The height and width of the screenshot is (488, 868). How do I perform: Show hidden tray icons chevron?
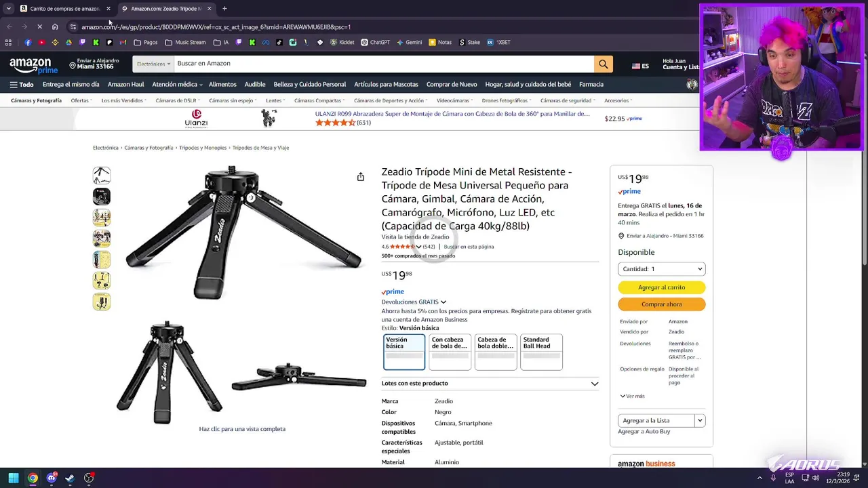click(x=759, y=478)
